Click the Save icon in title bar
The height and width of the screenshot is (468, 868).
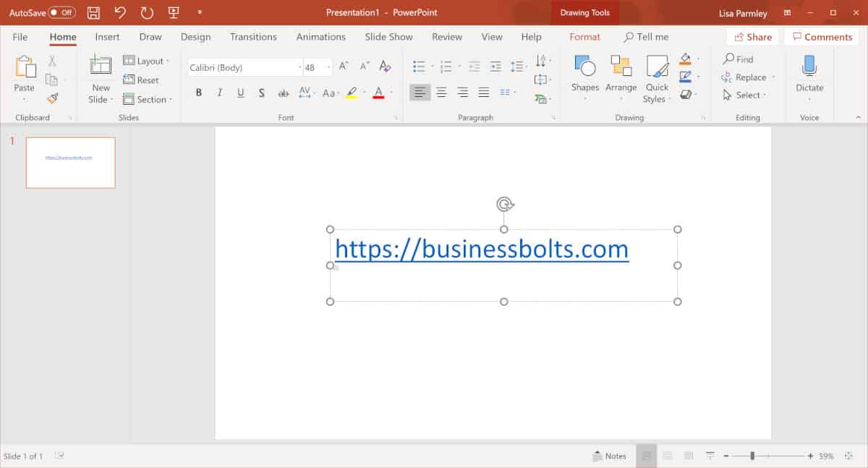(x=93, y=12)
